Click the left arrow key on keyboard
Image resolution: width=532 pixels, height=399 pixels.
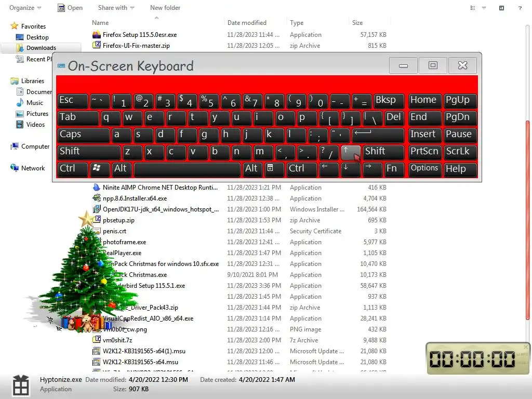click(329, 169)
